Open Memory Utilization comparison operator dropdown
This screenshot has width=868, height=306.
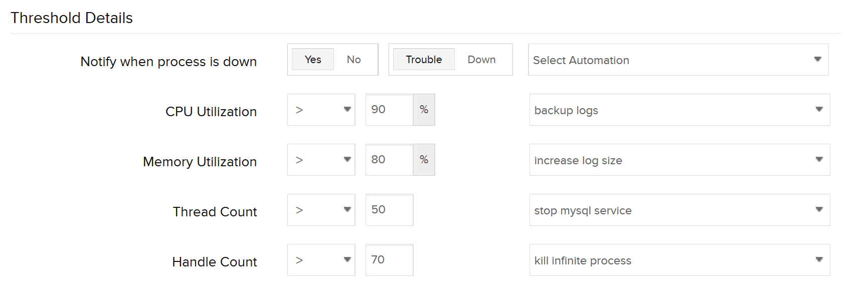(x=321, y=160)
